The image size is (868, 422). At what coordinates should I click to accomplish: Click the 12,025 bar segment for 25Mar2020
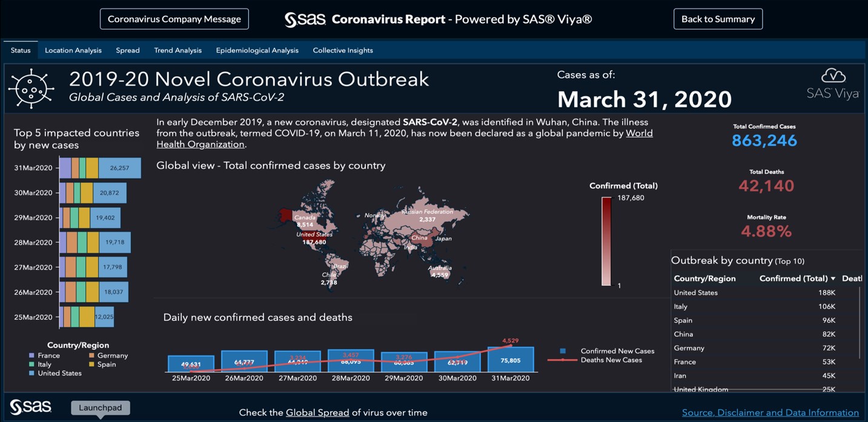coord(104,317)
